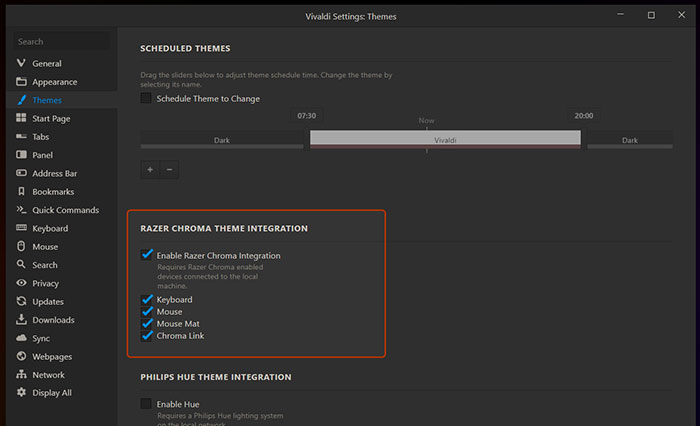The height and width of the screenshot is (426, 700).
Task: Click the Sync cloud icon
Action: click(21, 338)
